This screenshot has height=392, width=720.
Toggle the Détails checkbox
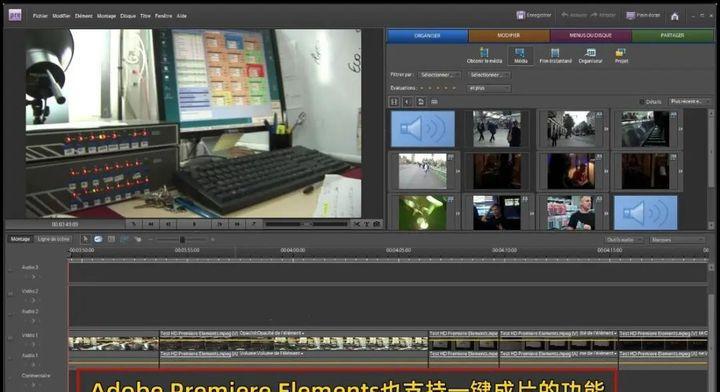click(642, 101)
